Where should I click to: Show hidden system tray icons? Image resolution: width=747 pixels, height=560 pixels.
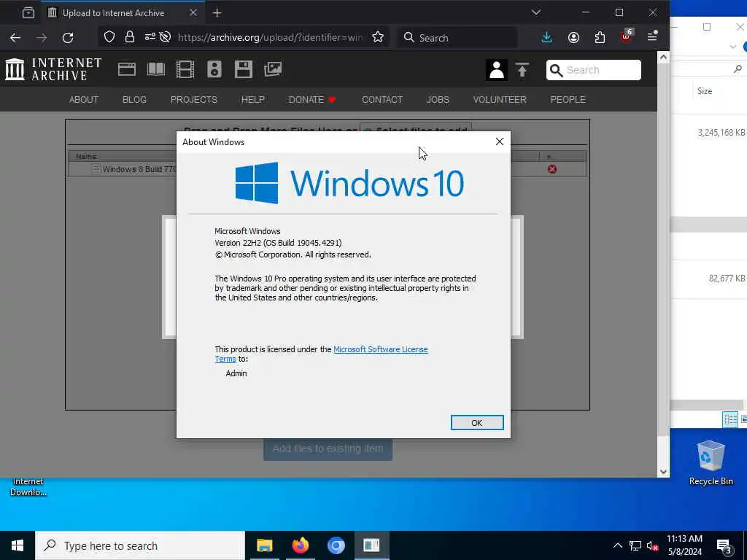(x=617, y=545)
